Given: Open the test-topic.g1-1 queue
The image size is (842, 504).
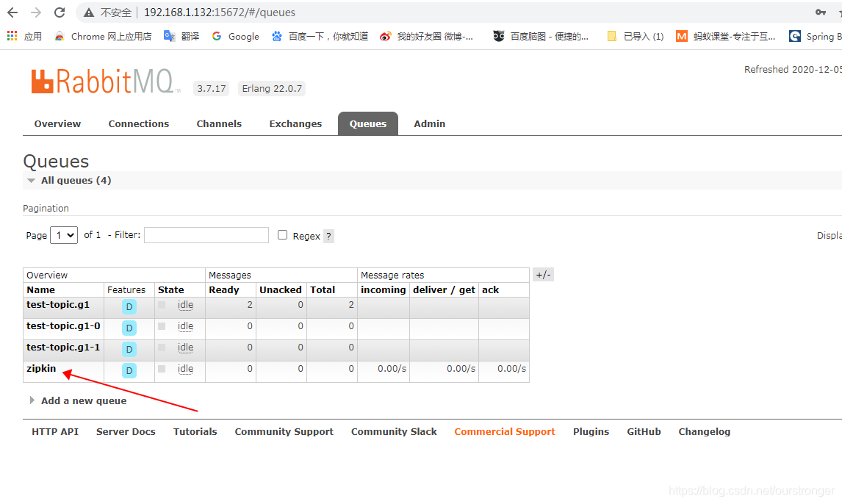Looking at the screenshot, I should 63,348.
